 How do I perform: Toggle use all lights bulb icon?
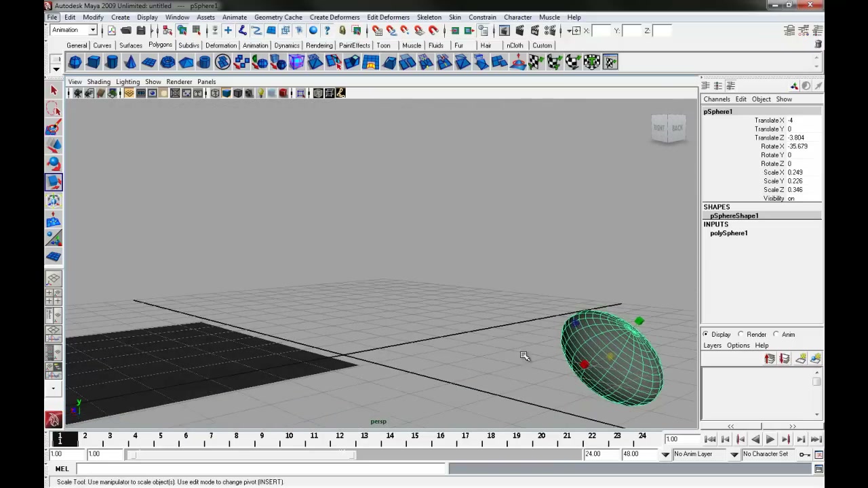260,94
